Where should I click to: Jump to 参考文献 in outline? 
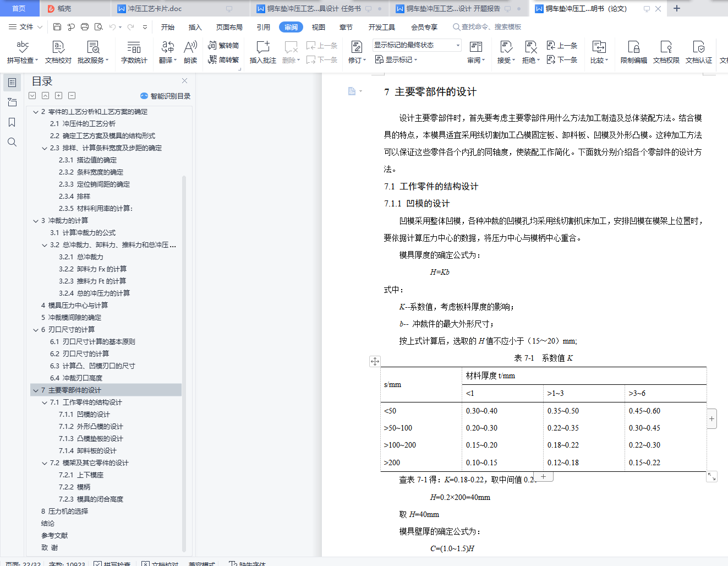click(54, 536)
